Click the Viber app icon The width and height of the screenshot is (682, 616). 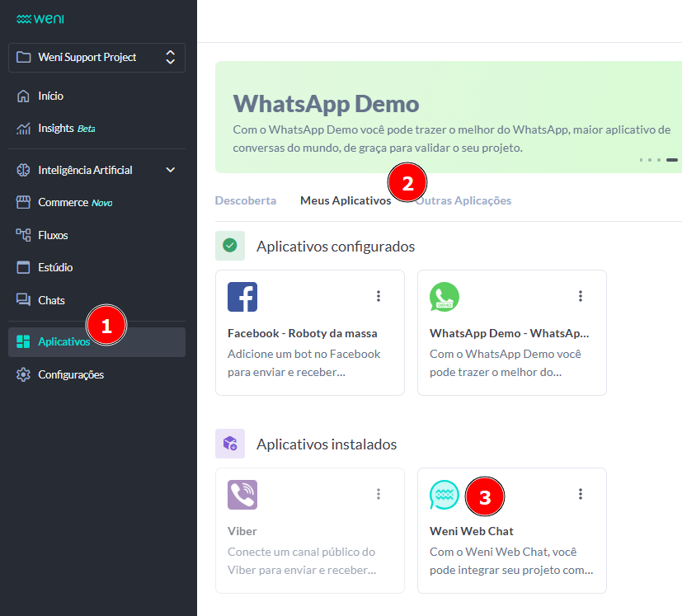click(x=242, y=495)
